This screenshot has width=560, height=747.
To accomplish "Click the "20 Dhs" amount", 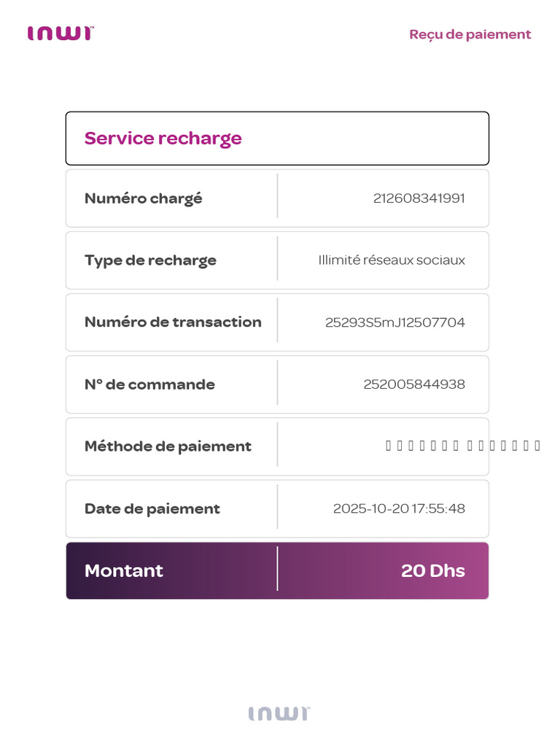I will [433, 570].
